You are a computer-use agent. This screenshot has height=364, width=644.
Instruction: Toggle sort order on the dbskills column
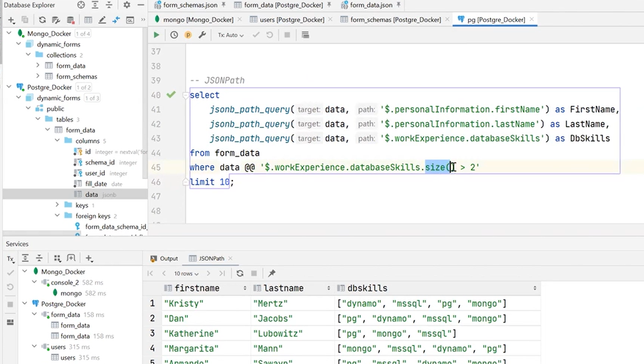pyautogui.click(x=533, y=288)
